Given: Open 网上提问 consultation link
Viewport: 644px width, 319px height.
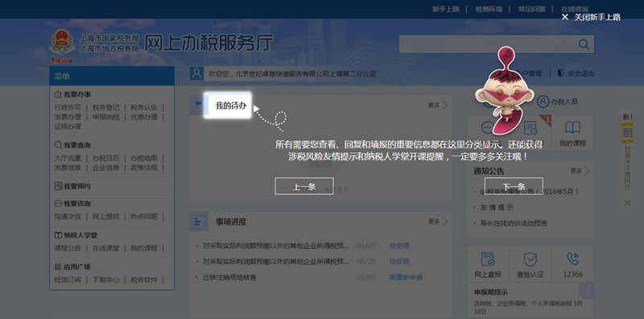Looking at the screenshot, I should click(106, 216).
